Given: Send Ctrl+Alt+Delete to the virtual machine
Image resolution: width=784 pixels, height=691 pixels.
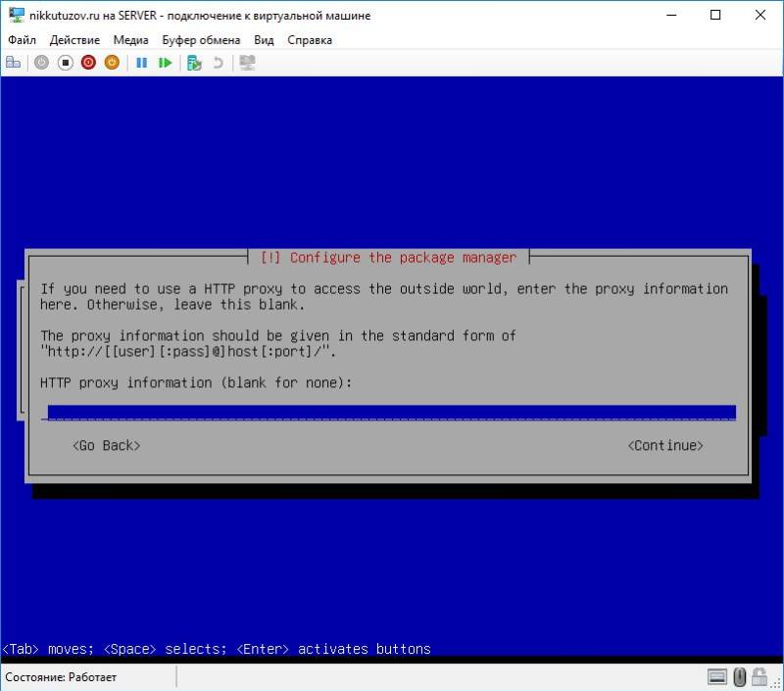Looking at the screenshot, I should pos(14,62).
